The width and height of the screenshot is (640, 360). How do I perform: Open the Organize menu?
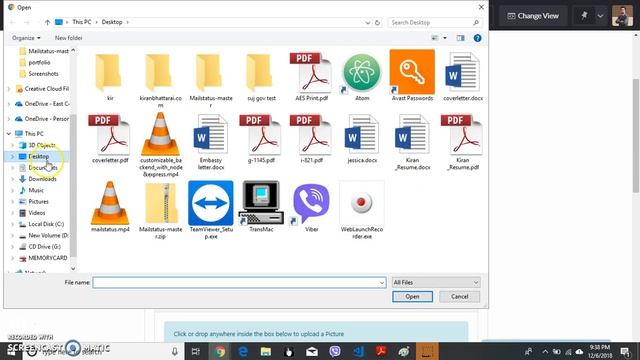click(26, 38)
